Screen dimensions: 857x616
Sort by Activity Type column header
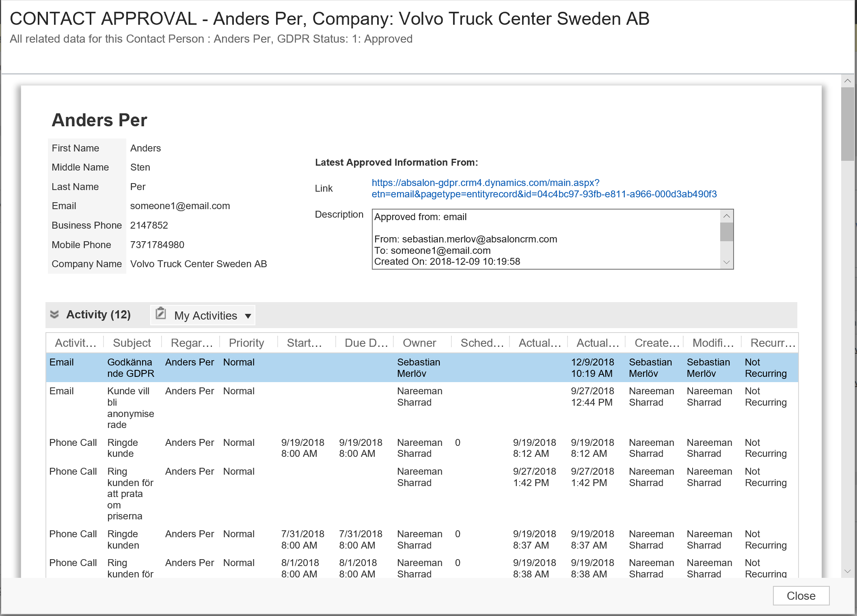pyautogui.click(x=76, y=343)
